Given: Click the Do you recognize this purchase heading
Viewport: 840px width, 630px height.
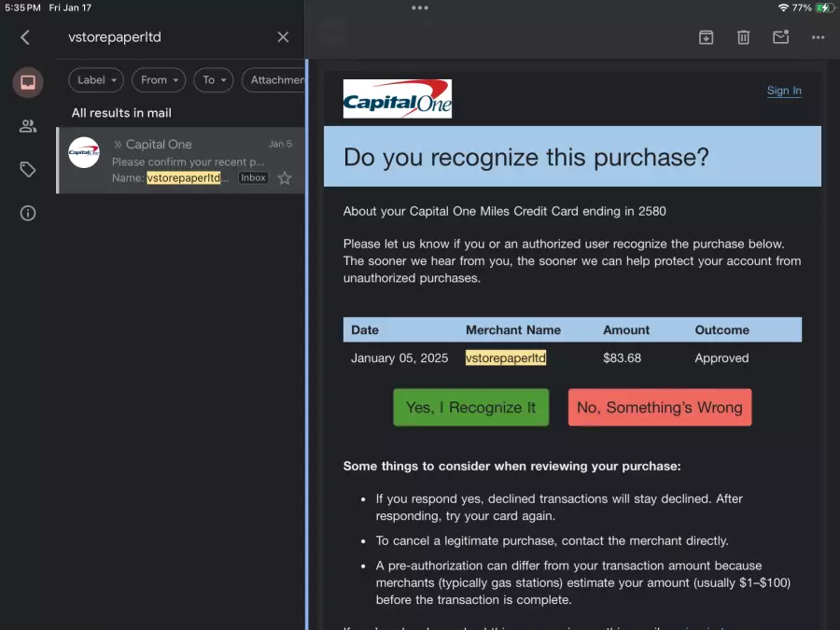Looking at the screenshot, I should point(526,157).
